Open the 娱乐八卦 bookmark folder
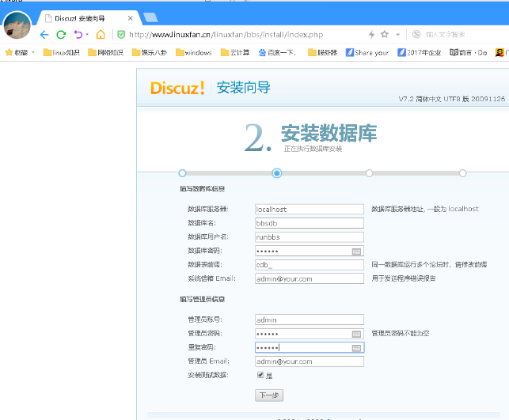 pyautogui.click(x=150, y=52)
